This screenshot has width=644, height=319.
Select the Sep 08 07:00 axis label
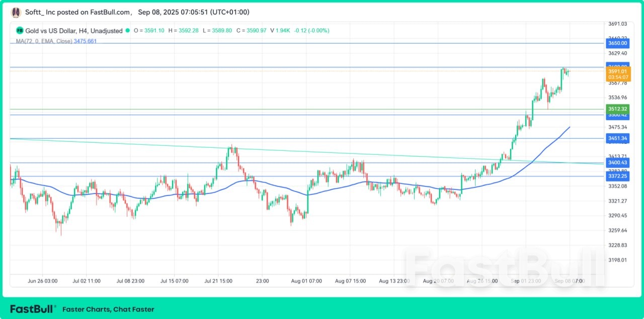click(x=570, y=281)
